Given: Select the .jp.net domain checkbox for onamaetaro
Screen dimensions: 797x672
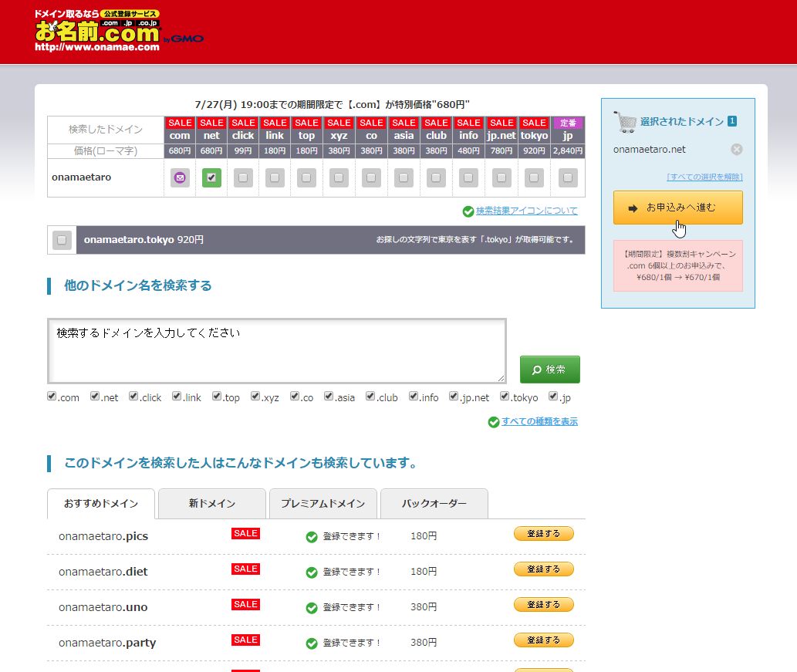Looking at the screenshot, I should 502,177.
